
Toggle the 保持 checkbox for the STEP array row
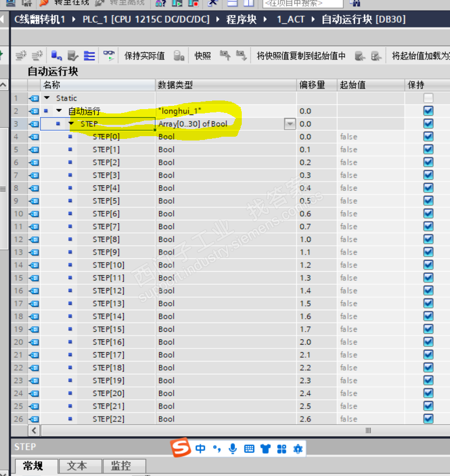(x=428, y=124)
